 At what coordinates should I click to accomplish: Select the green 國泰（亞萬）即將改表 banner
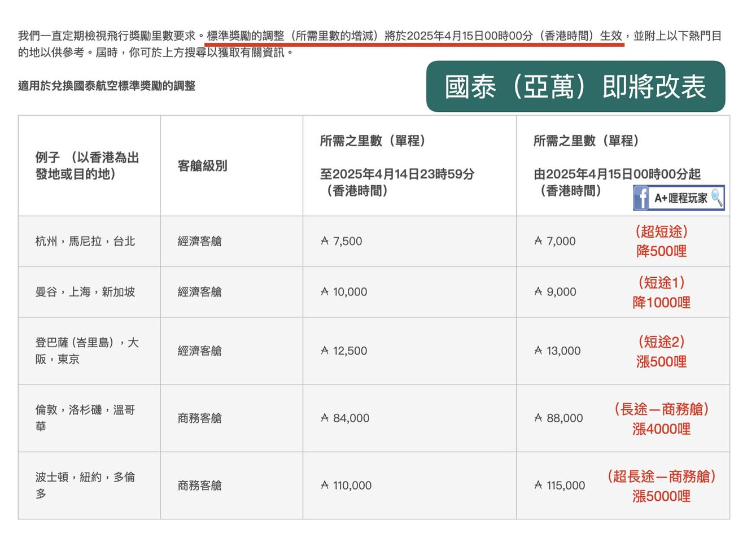pos(575,86)
